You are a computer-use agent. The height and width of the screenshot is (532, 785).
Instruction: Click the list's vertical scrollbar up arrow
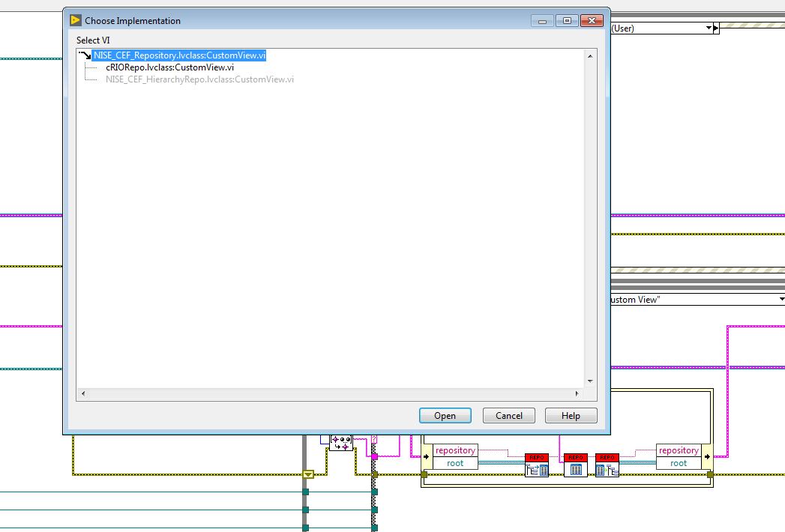[x=590, y=56]
